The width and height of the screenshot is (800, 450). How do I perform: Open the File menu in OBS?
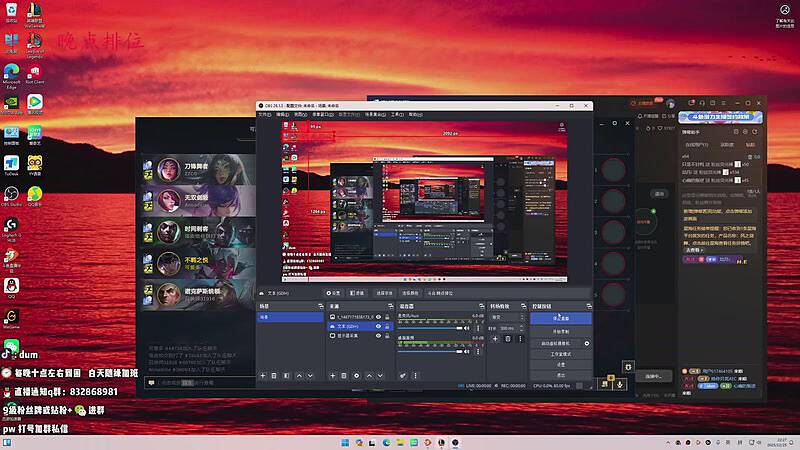(x=264, y=114)
